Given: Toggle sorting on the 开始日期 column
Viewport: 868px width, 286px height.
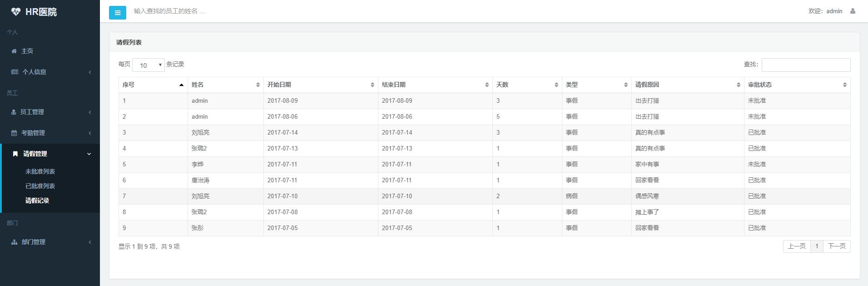Looking at the screenshot, I should pyautogui.click(x=320, y=85).
